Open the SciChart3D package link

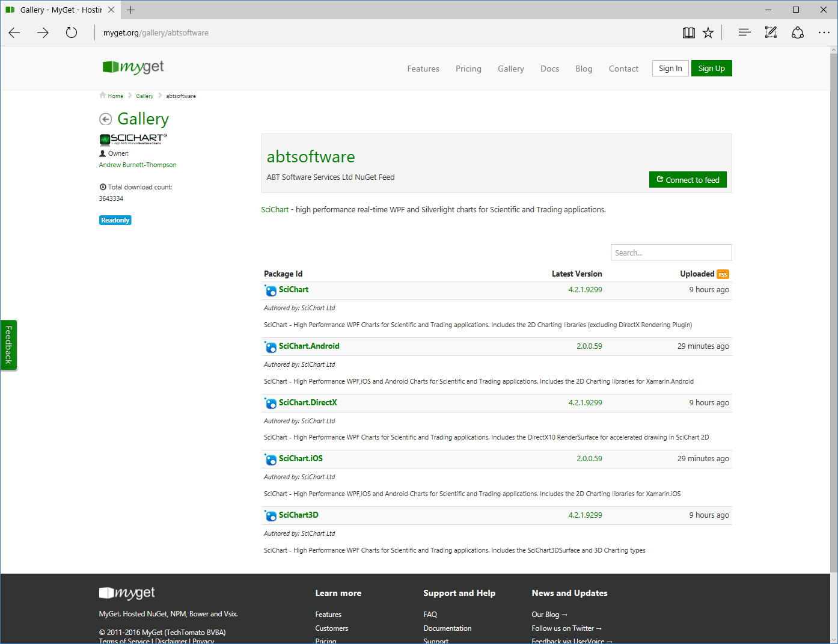coord(298,515)
